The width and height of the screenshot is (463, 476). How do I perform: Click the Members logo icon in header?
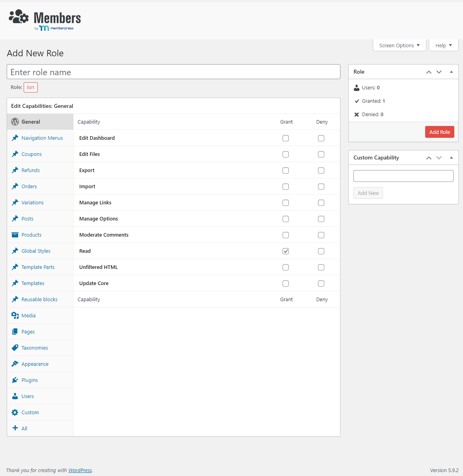tap(19, 17)
